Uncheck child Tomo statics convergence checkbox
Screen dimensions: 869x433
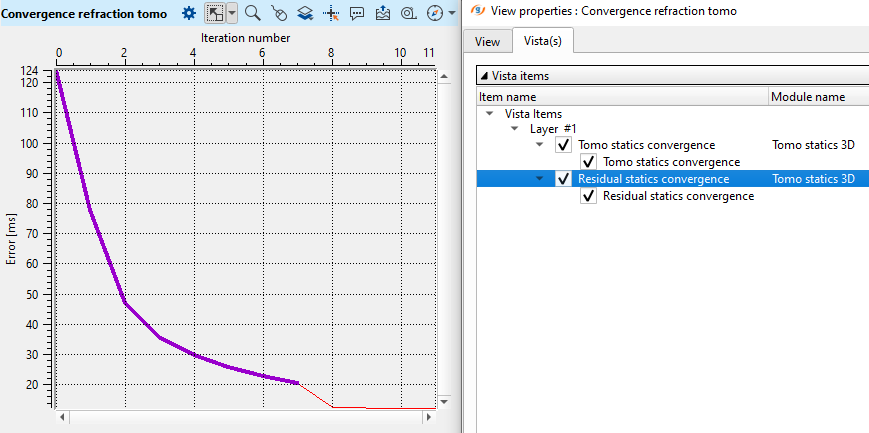[588, 162]
